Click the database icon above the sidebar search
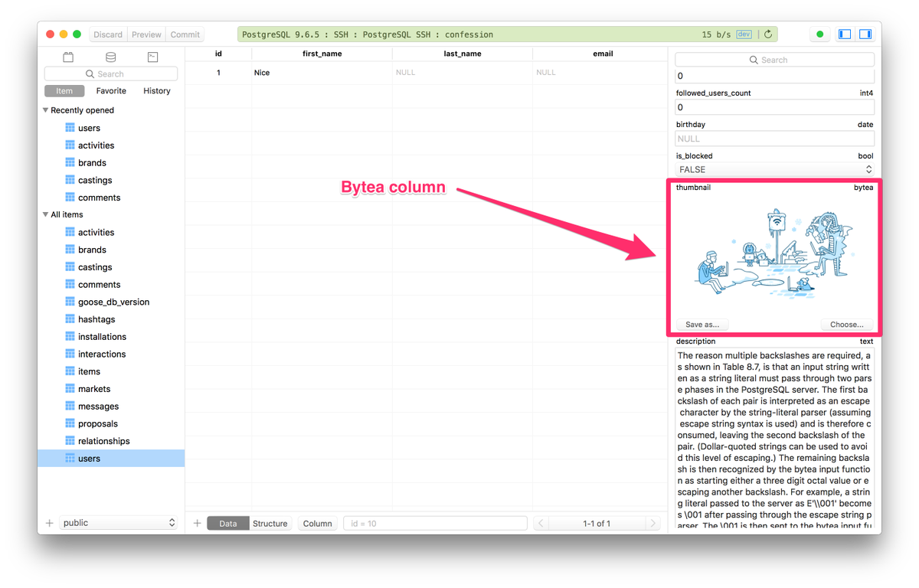The height and width of the screenshot is (588, 919). click(x=110, y=57)
